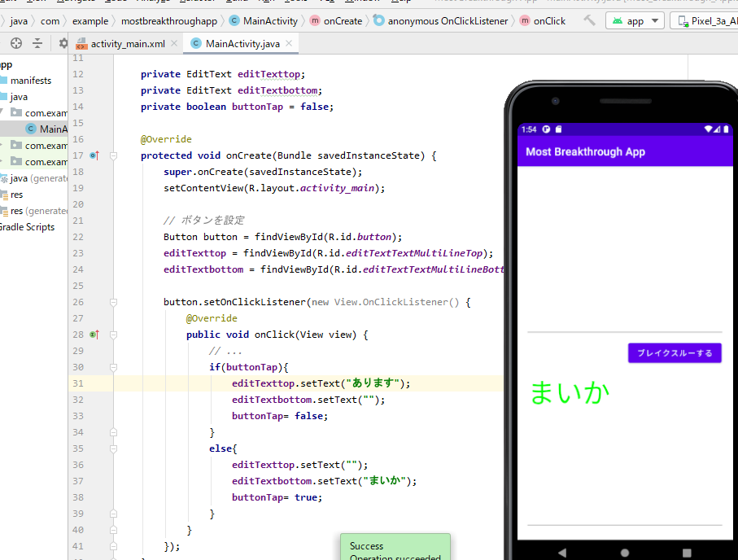Click the "あります" string on line 31
The image size is (738, 560).
pos(373,383)
